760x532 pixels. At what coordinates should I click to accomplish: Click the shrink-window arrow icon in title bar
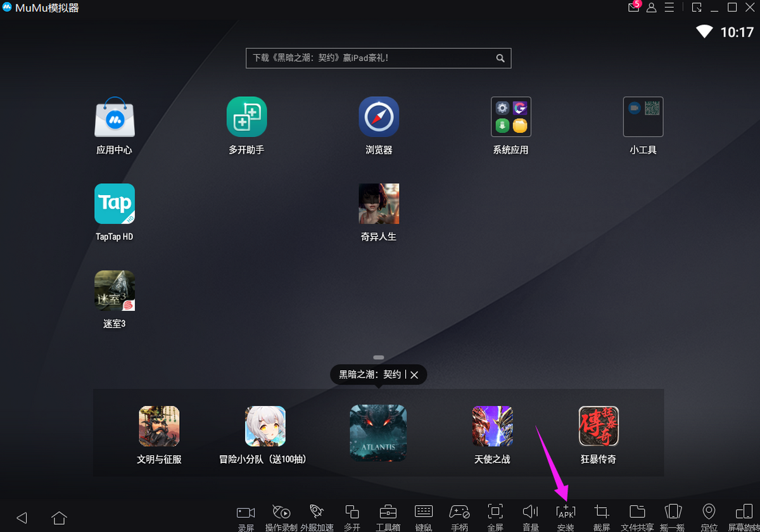pyautogui.click(x=697, y=8)
